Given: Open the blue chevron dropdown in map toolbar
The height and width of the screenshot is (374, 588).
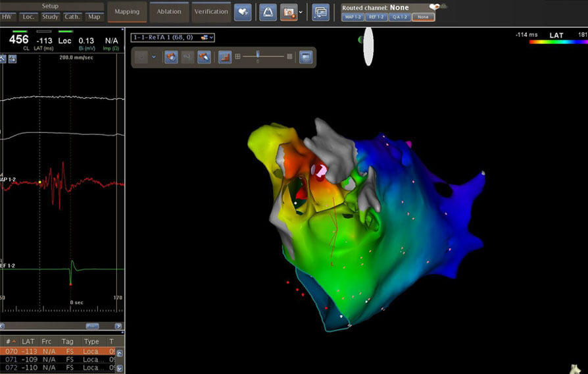Looking at the screenshot, I should tap(154, 57).
